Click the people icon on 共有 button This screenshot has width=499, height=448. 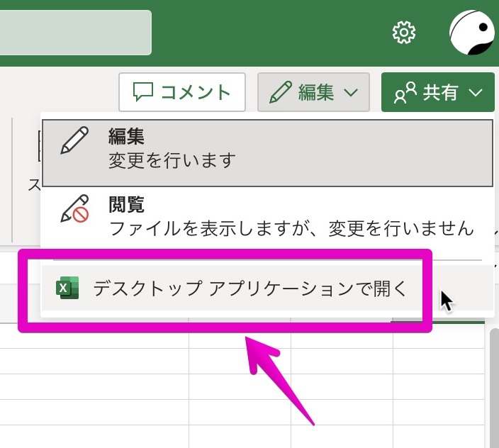tap(405, 93)
